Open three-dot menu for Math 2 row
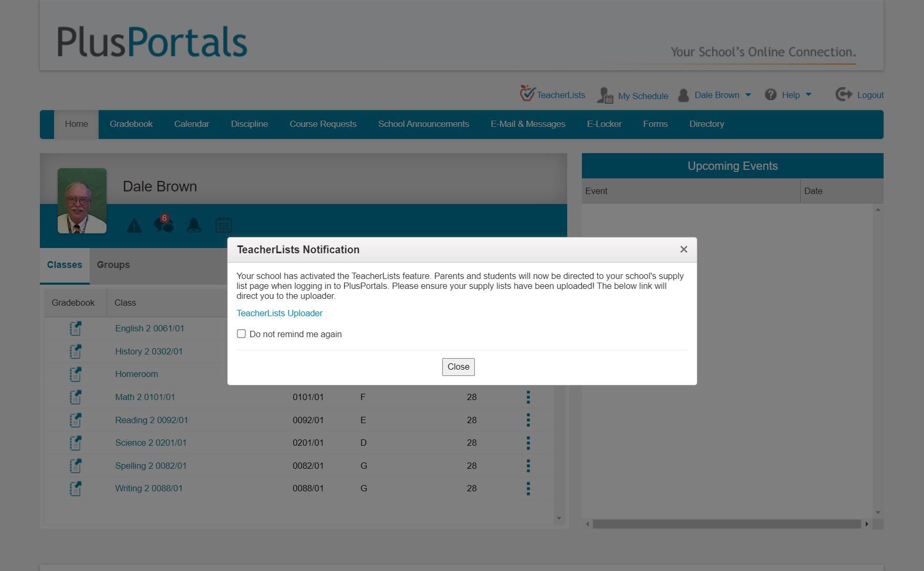The height and width of the screenshot is (571, 924). tap(528, 397)
